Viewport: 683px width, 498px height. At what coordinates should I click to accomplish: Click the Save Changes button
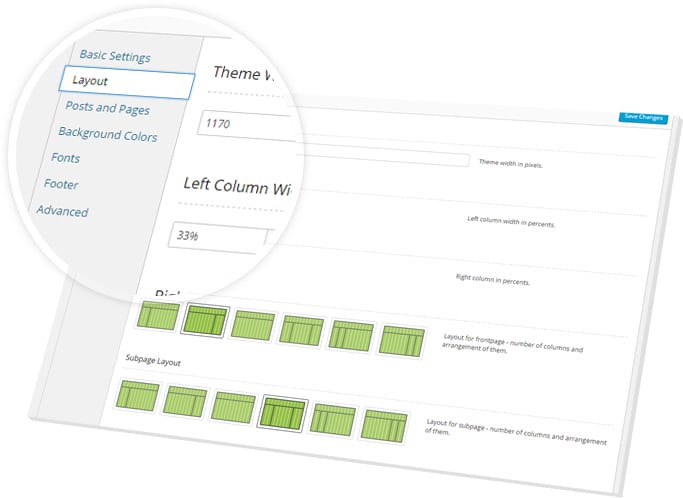[642, 117]
